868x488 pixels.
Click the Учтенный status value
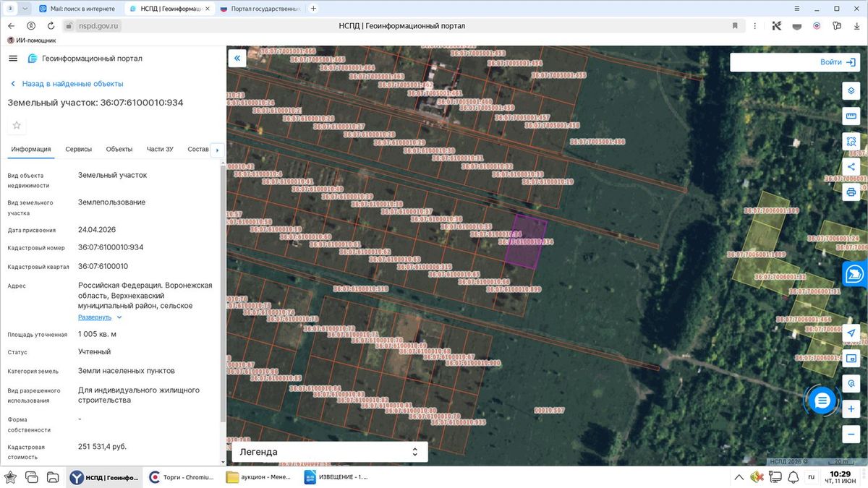pyautogui.click(x=94, y=352)
